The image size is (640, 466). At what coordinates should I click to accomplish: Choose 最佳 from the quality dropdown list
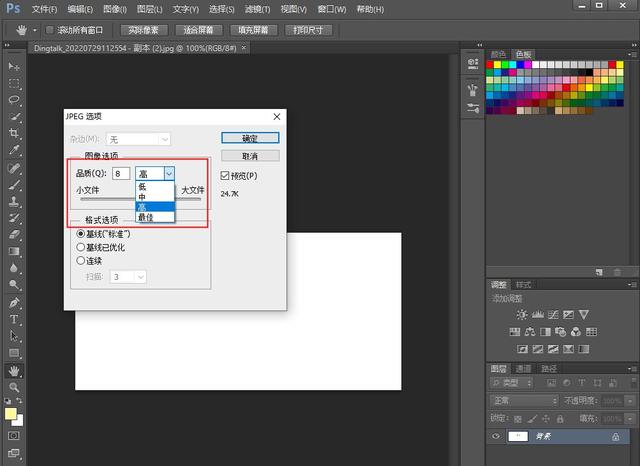point(146,217)
